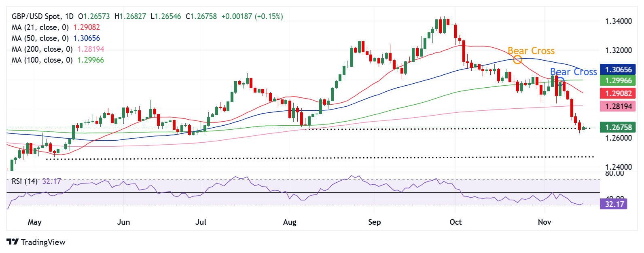Open the GBP/USD Spot symbol title

36,17
